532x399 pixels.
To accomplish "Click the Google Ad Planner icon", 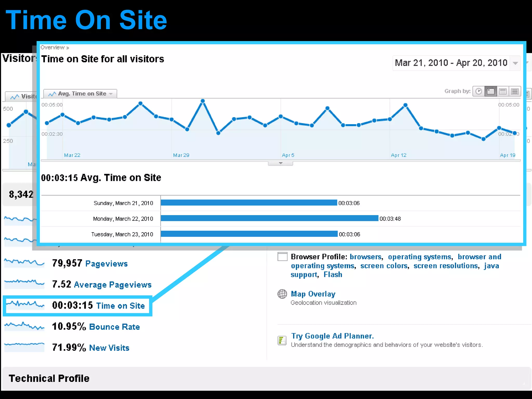I will (x=282, y=340).
